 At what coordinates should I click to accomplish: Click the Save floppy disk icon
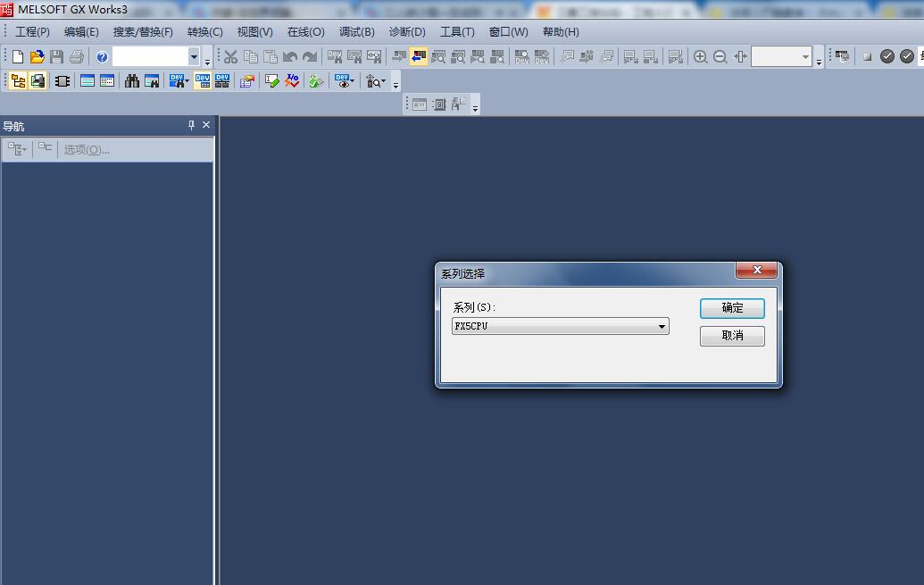[56, 57]
